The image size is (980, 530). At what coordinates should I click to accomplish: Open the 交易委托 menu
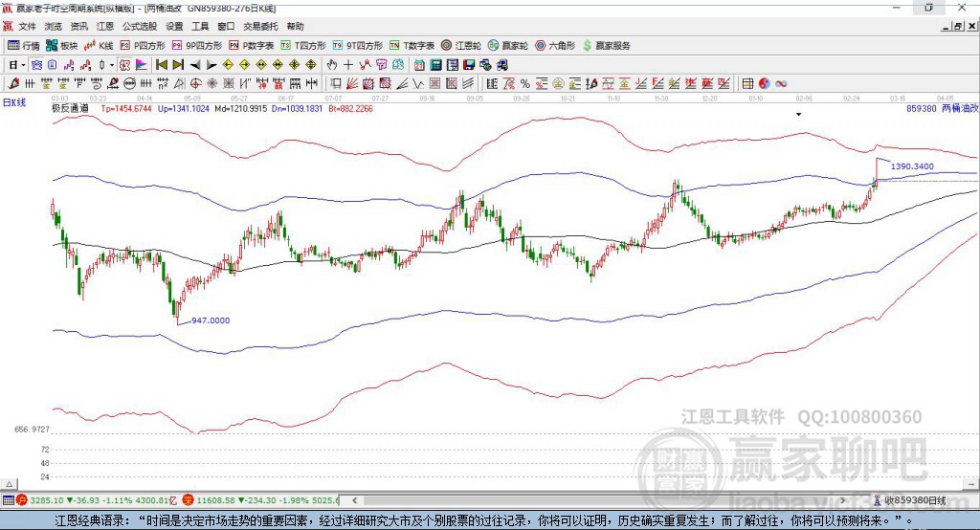click(260, 26)
